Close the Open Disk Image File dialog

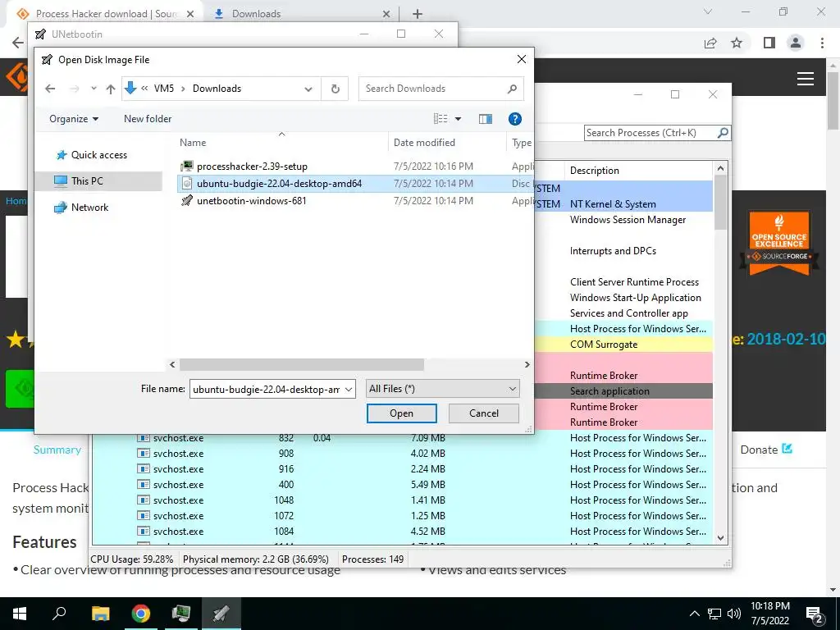[x=521, y=59]
